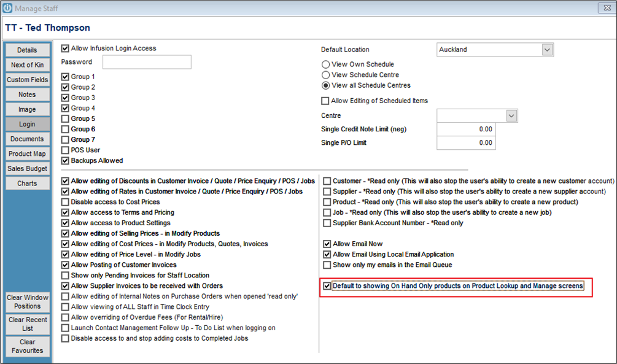Toggle Allow Infusion Login Access checkbox
The height and width of the screenshot is (364, 617).
(x=65, y=48)
